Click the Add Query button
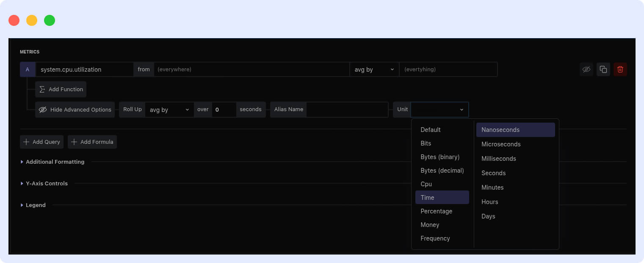The image size is (644, 263). [x=41, y=142]
